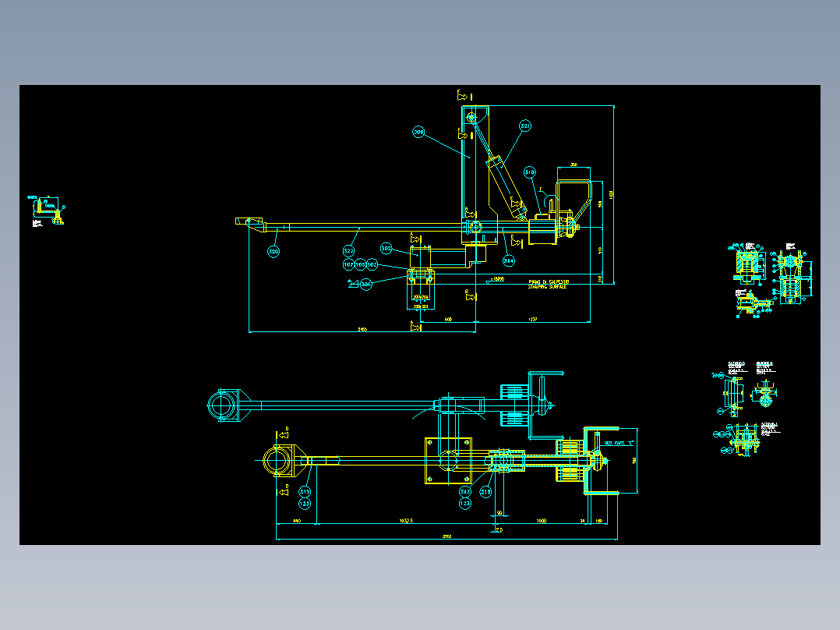The image size is (840, 630).
Task: Select the 1000 dimension in plan view
Action: 542,521
